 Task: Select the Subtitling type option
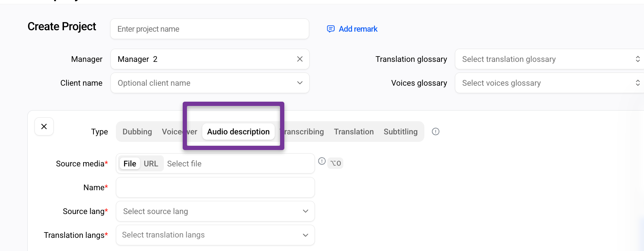401,132
